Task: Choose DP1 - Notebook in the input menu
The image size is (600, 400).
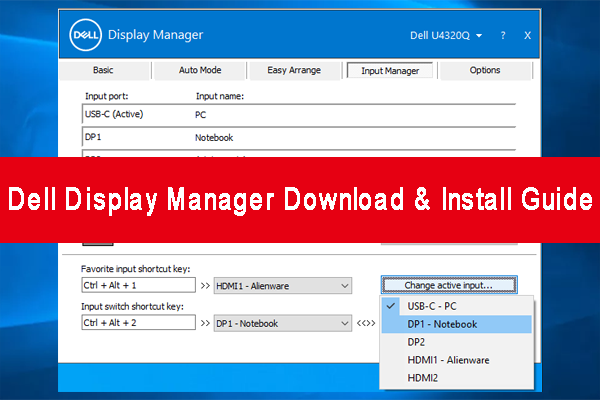Action: tap(457, 324)
